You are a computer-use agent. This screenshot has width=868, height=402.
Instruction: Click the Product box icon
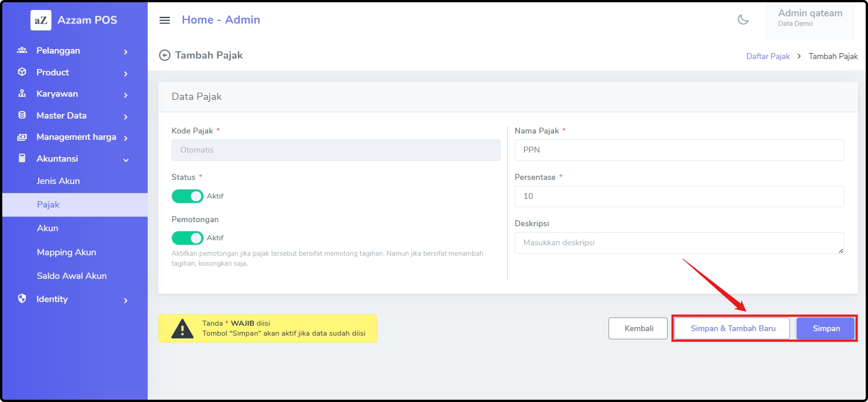coord(22,72)
